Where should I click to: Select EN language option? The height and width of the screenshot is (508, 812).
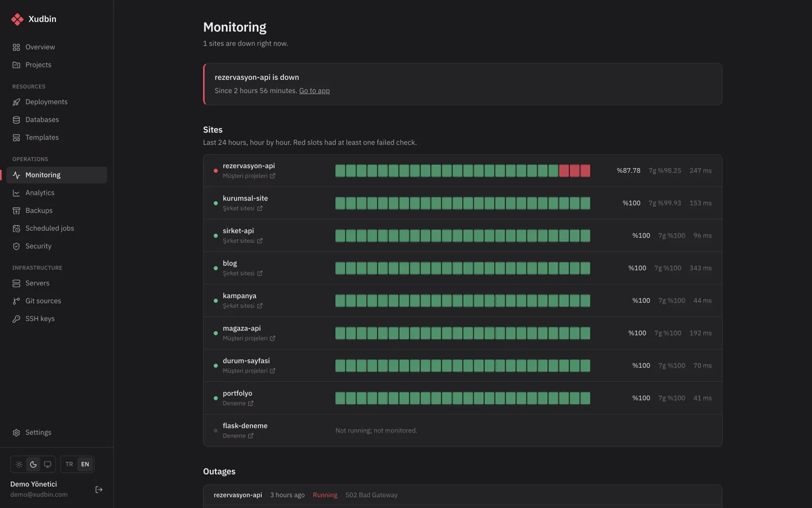pyautogui.click(x=85, y=464)
